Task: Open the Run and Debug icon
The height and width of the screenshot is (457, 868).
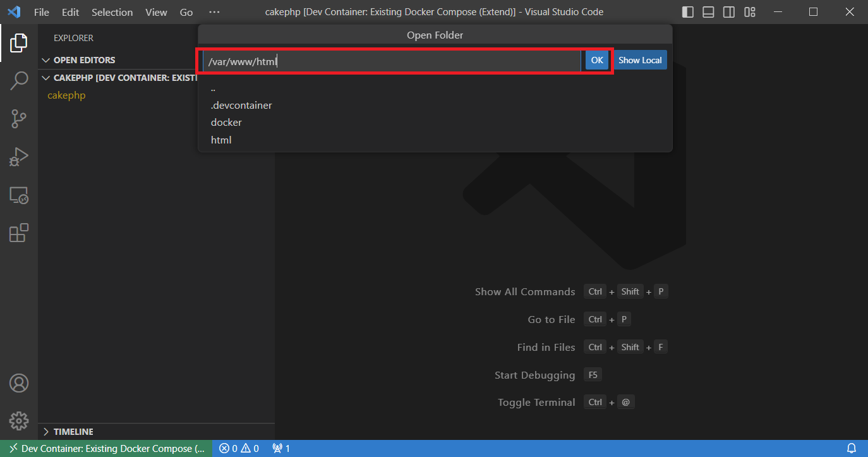Action: click(x=19, y=157)
